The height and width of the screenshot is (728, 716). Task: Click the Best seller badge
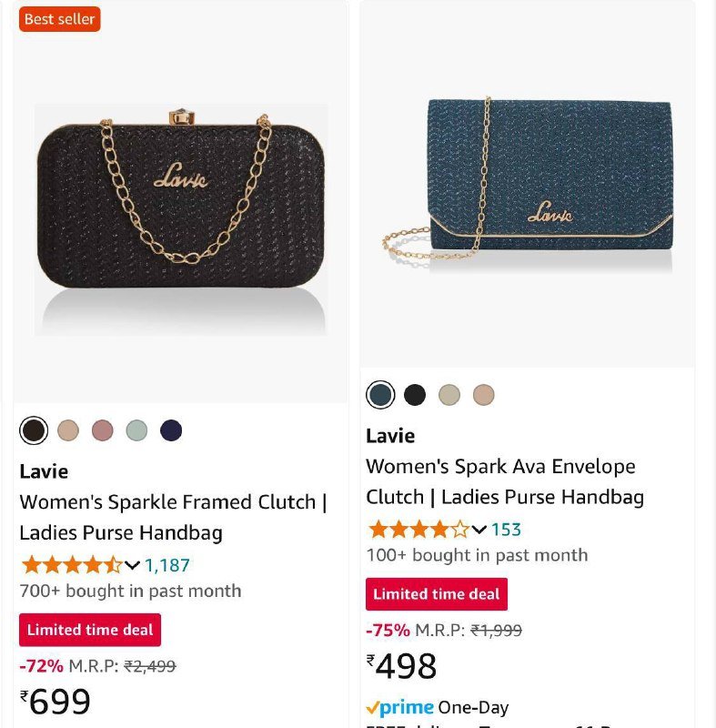(x=60, y=19)
